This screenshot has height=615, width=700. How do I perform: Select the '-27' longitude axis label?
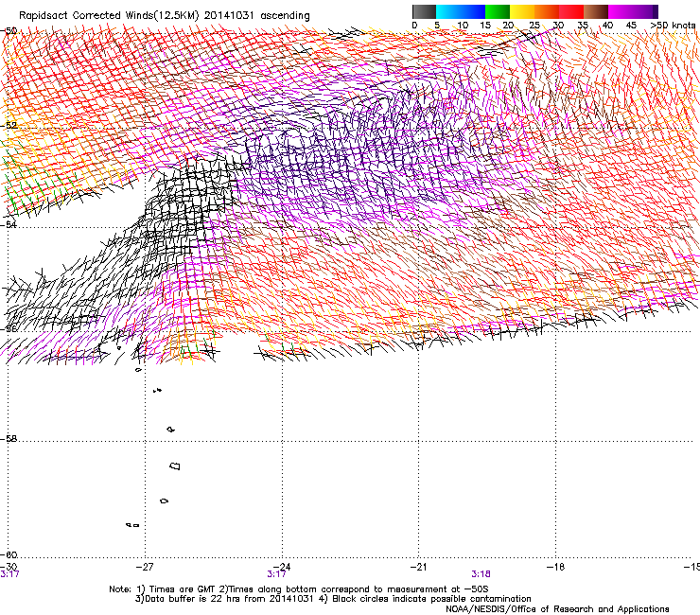(145, 567)
